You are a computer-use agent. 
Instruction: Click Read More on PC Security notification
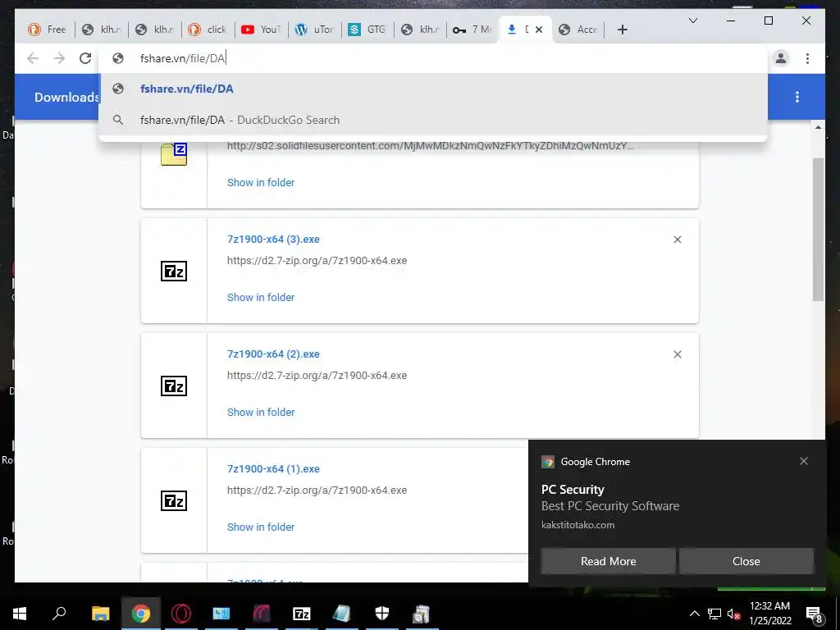[608, 561]
